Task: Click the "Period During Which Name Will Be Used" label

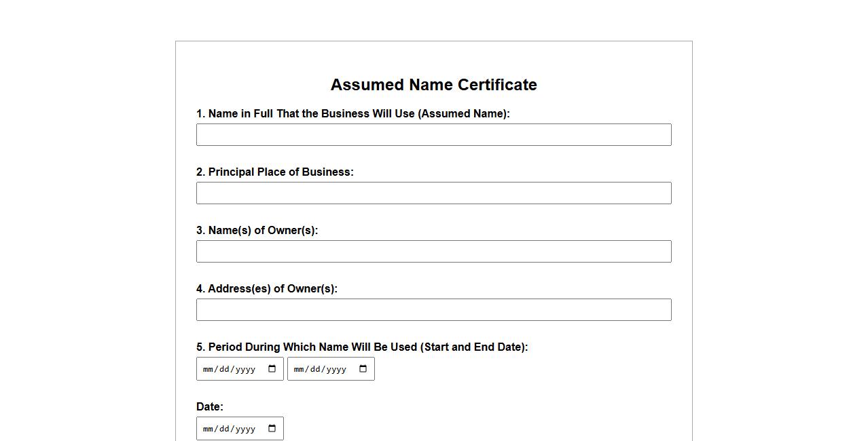Action: [x=361, y=347]
